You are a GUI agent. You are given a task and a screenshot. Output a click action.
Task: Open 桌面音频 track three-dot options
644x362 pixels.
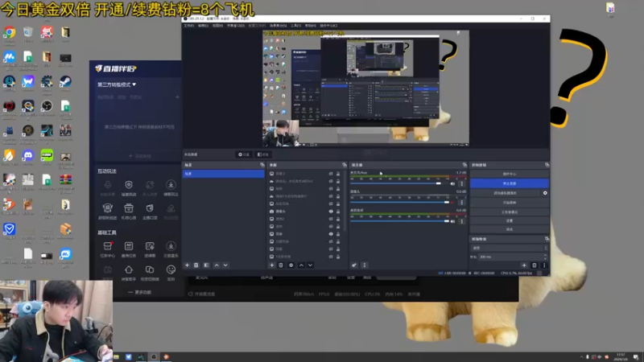pyautogui.click(x=461, y=221)
